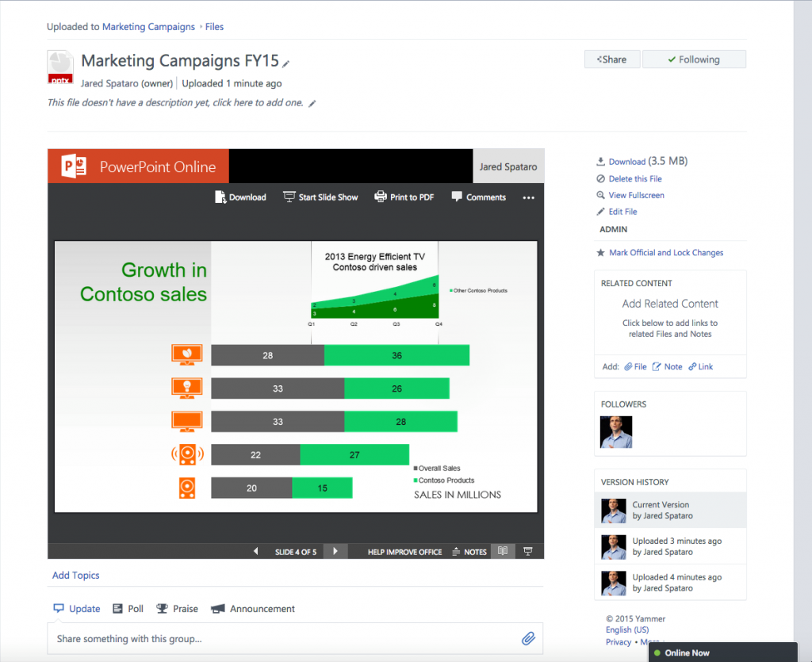Open the Announcement megaphone icon
This screenshot has height=662, width=812.
click(216, 608)
